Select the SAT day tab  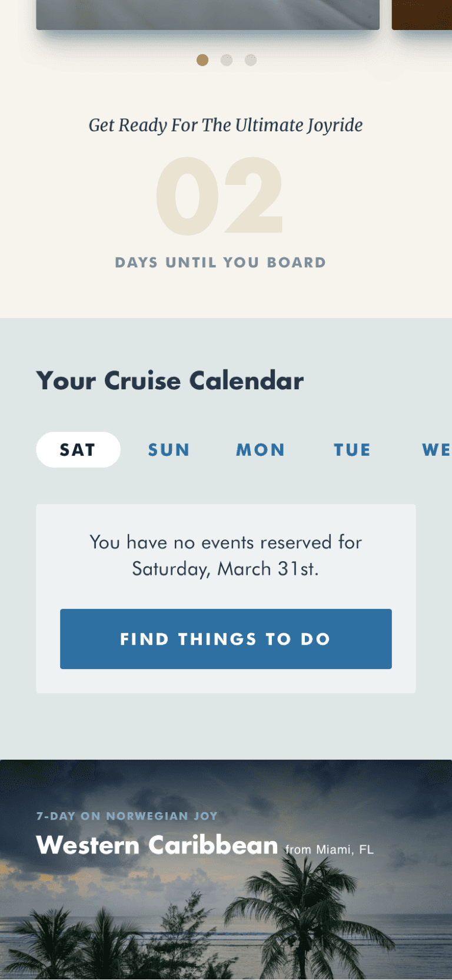tap(78, 449)
